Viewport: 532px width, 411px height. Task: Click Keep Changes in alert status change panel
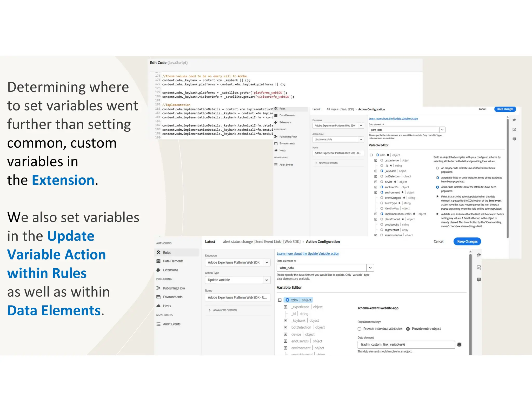click(x=467, y=242)
